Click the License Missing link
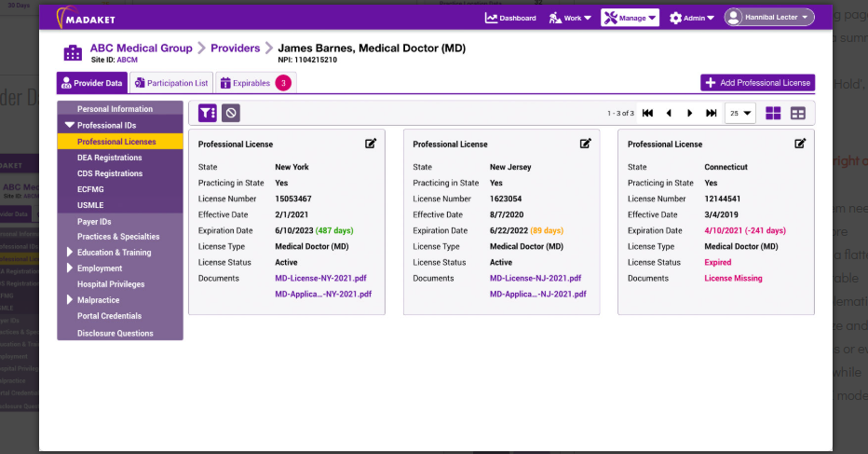Screen dimensions: 868x454 733,279
